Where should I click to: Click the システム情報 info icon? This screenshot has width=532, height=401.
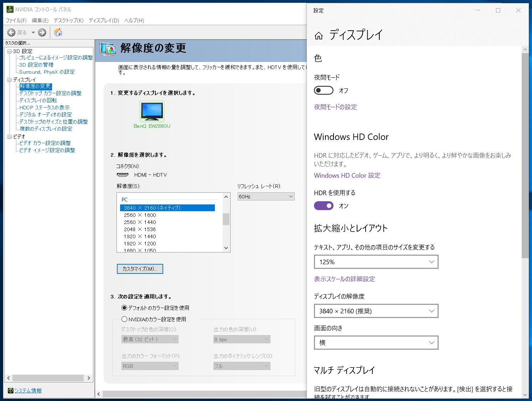(11, 391)
